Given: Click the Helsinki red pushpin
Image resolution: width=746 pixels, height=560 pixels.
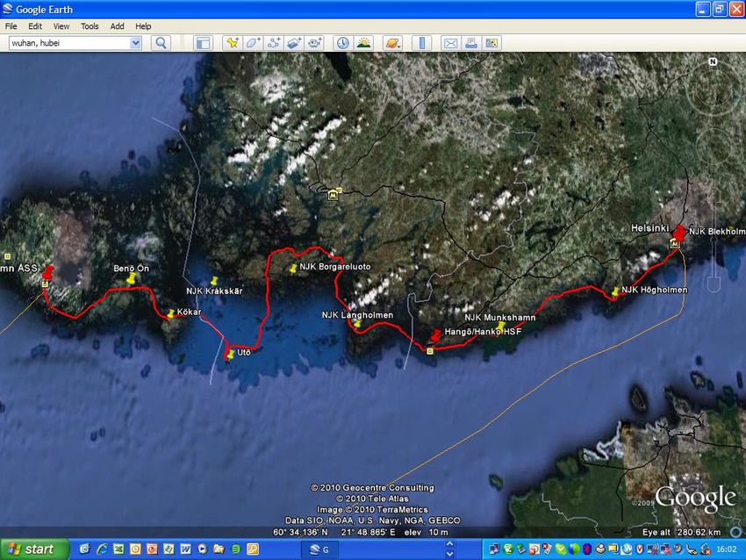Looking at the screenshot, I should 678,233.
